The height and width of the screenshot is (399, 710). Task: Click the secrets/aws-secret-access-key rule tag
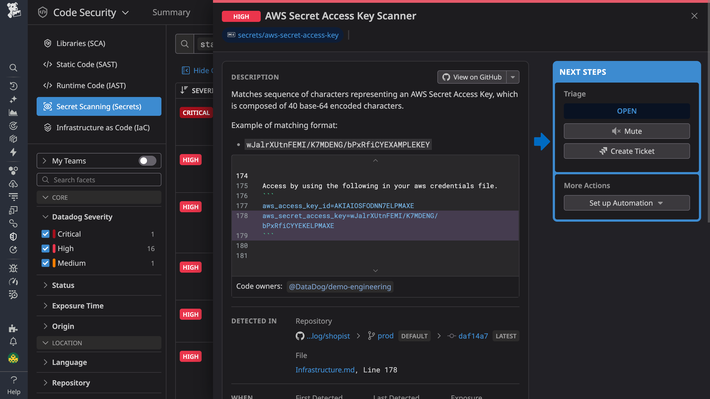[x=283, y=35]
